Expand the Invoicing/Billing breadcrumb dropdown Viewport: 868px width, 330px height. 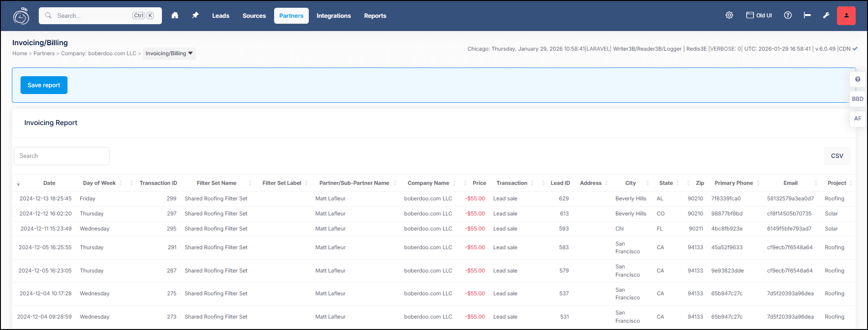point(169,53)
